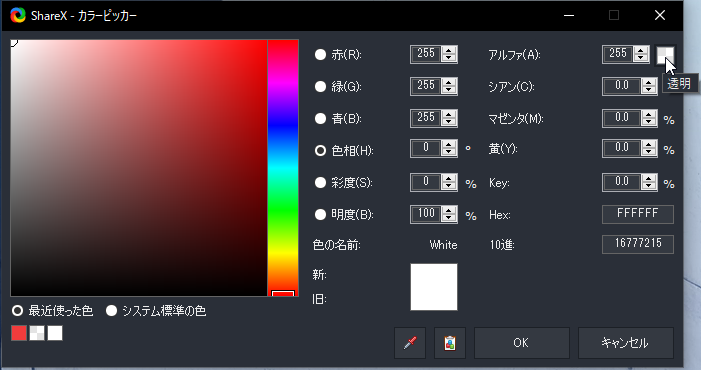Increase the 色相(H) value with up arrow

click(449, 145)
